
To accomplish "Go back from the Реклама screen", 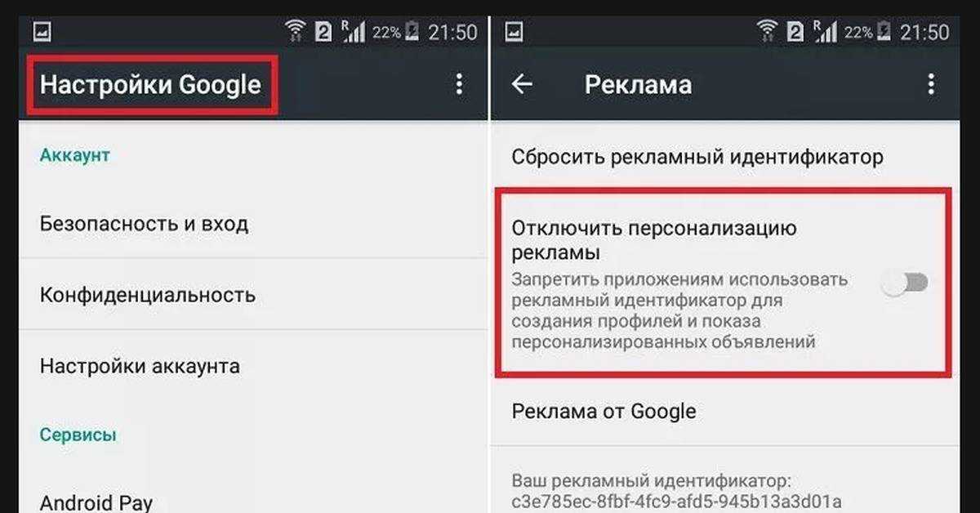I will (x=522, y=84).
